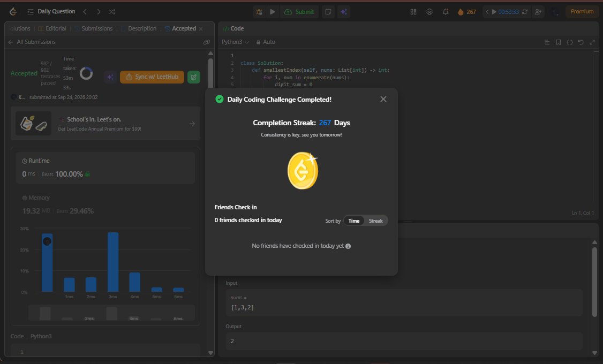Open the School's in premium promo banner
Image resolution: width=603 pixels, height=364 pixels.
point(105,123)
